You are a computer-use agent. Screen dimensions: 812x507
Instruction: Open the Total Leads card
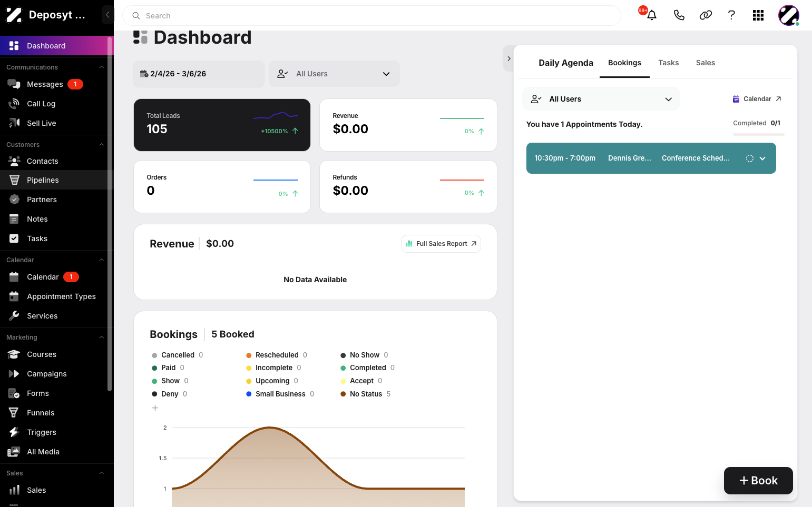coord(222,125)
